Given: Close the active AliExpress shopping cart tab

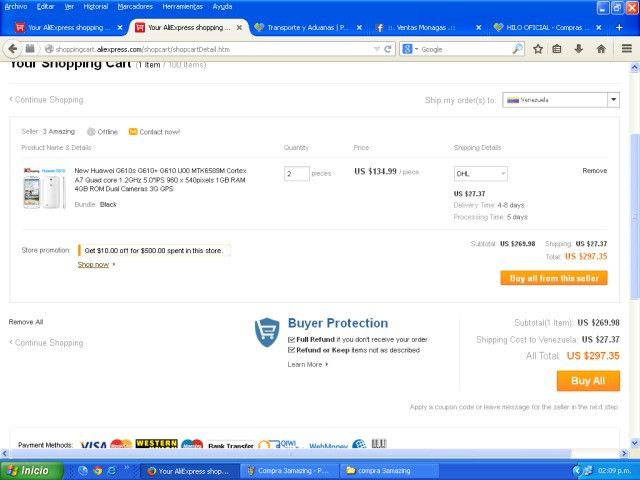Looking at the screenshot, I should click(x=240, y=28).
